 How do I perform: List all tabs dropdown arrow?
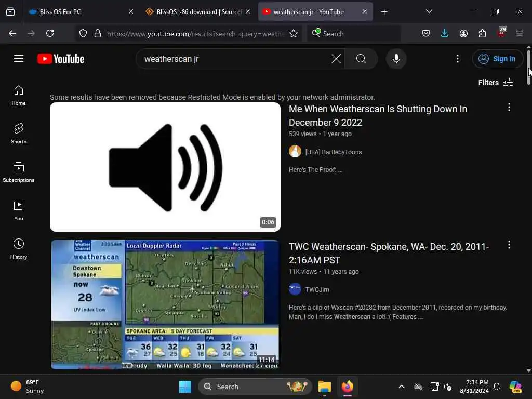tap(429, 11)
